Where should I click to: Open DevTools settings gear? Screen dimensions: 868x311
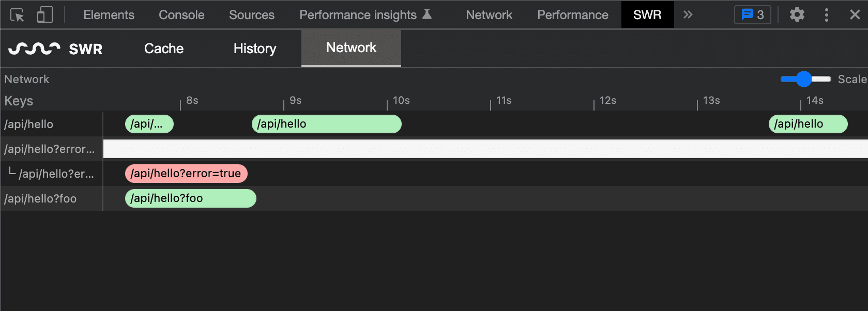(x=796, y=14)
